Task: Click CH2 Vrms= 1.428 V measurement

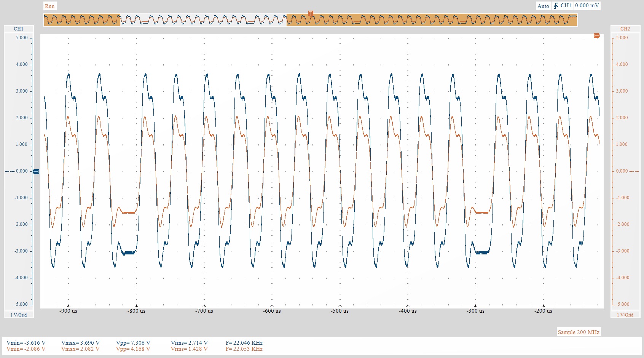Action: tap(189, 349)
